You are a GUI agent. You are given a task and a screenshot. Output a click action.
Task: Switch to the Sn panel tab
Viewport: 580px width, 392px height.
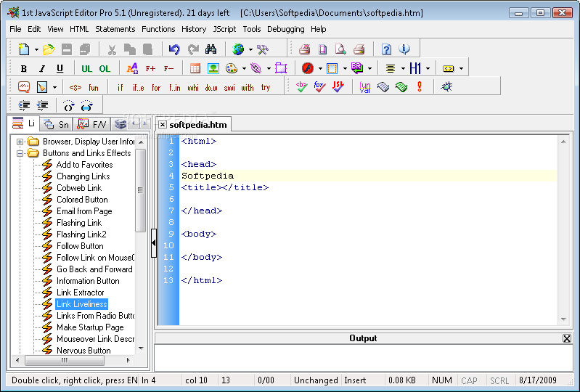coord(57,125)
